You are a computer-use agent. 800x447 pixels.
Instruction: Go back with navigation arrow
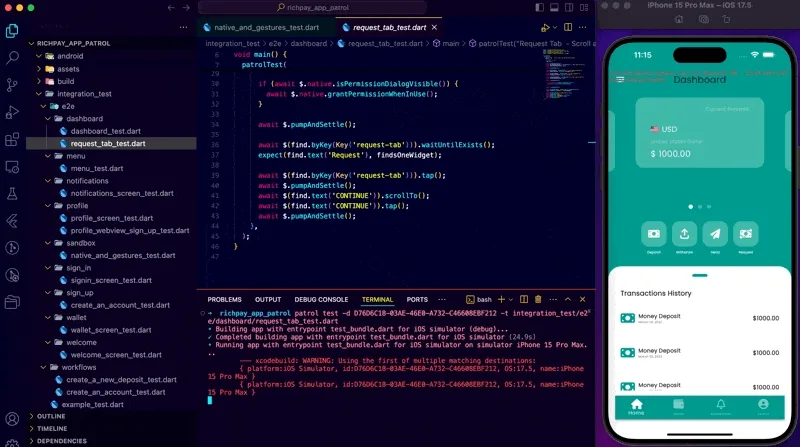(x=171, y=8)
